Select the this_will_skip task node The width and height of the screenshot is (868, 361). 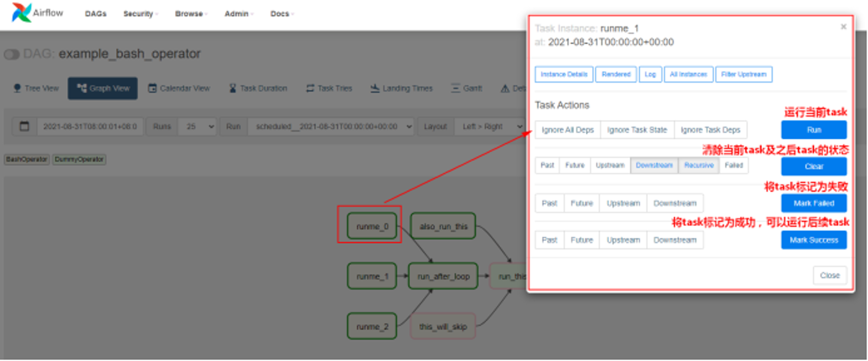443,327
